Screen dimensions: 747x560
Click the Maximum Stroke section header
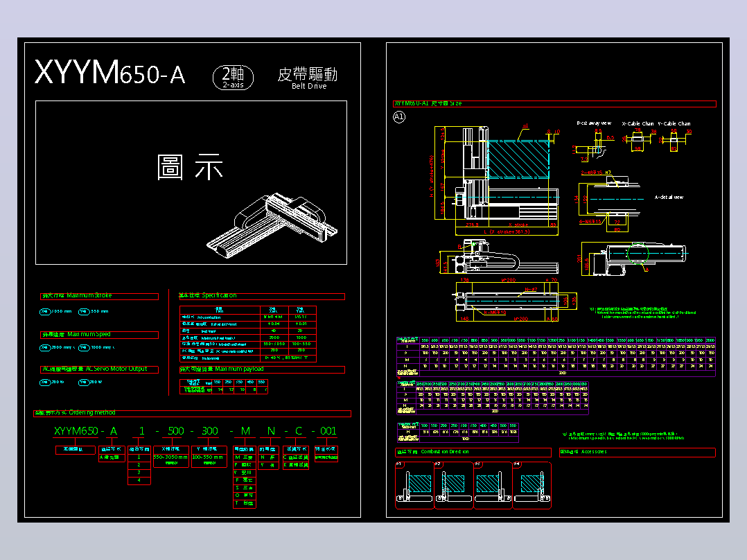[99, 296]
